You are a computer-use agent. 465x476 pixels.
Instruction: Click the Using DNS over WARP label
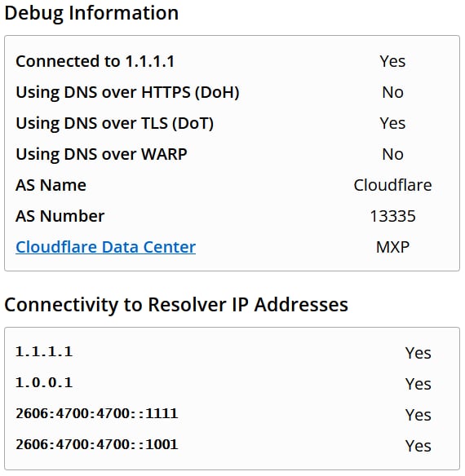pos(101,154)
